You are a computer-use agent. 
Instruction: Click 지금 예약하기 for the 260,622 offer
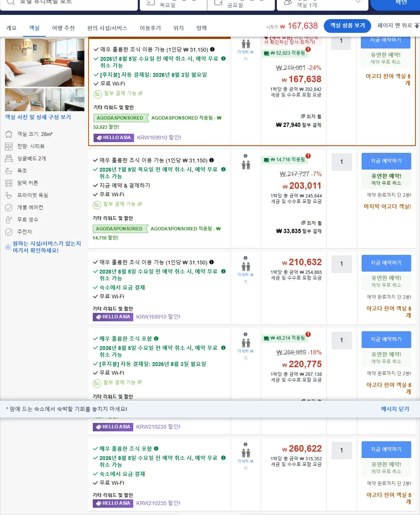[386, 449]
